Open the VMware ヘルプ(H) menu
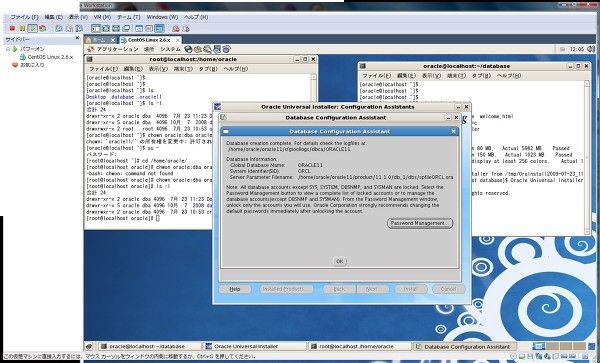 pos(196,17)
